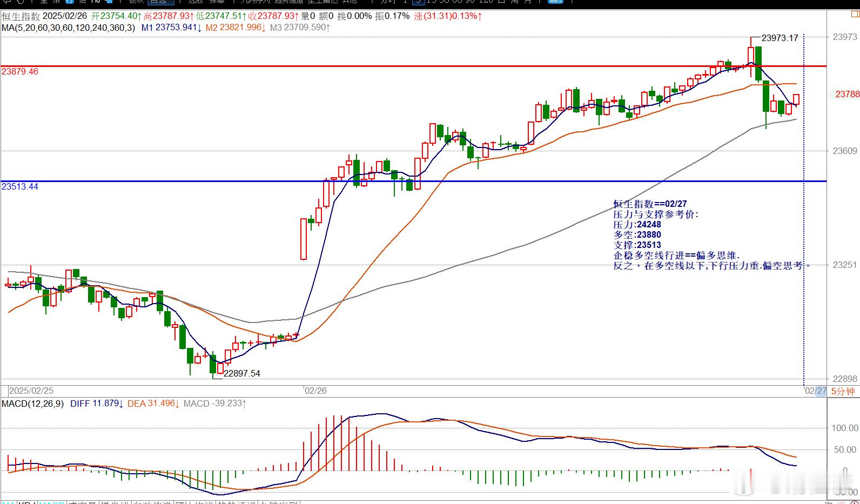Click the 02/26 date on time axis
The height and width of the screenshot is (504, 860).
click(315, 390)
